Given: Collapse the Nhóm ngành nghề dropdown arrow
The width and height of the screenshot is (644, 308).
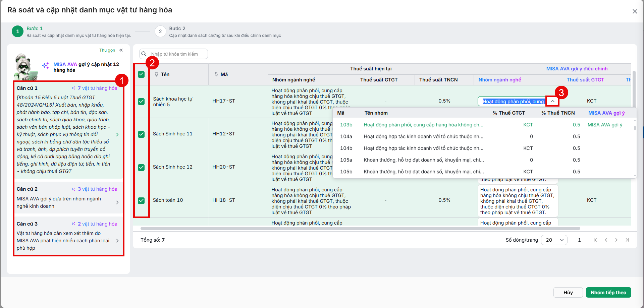Looking at the screenshot, I should 552,101.
